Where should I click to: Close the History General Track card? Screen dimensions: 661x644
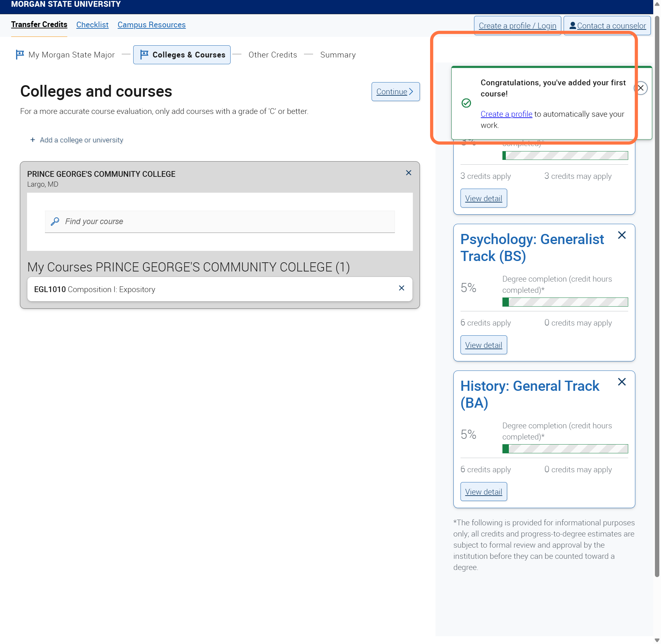(x=621, y=382)
